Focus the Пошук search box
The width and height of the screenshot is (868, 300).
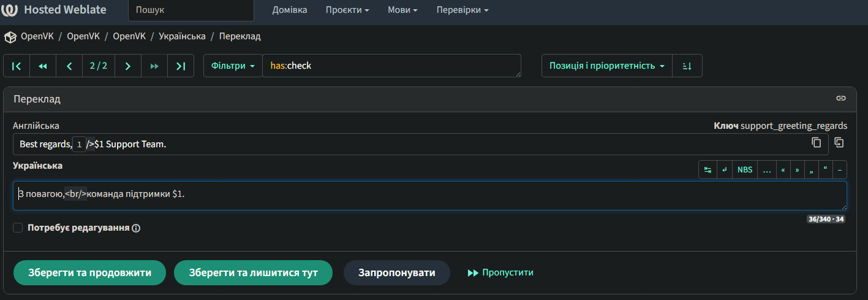click(191, 10)
